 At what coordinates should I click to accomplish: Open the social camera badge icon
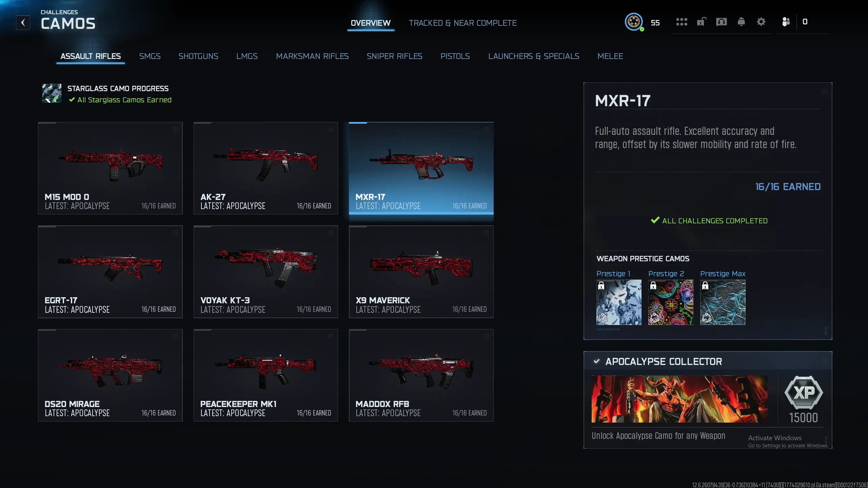point(721,22)
